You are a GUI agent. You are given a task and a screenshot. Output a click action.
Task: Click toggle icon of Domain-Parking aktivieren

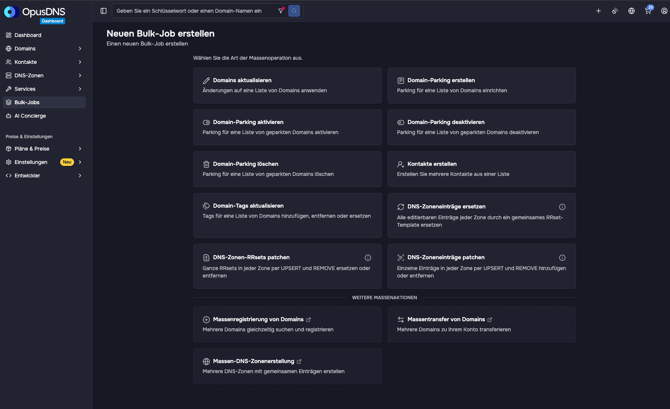206,122
